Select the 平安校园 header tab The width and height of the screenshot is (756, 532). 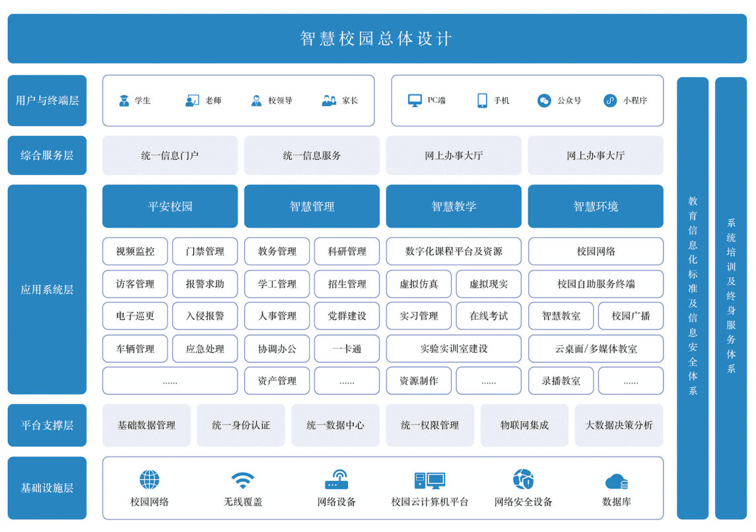(x=170, y=207)
